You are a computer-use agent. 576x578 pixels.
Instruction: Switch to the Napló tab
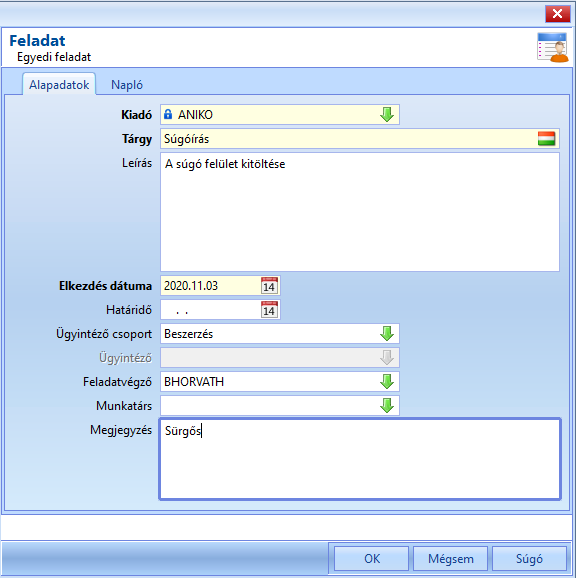pyautogui.click(x=127, y=85)
